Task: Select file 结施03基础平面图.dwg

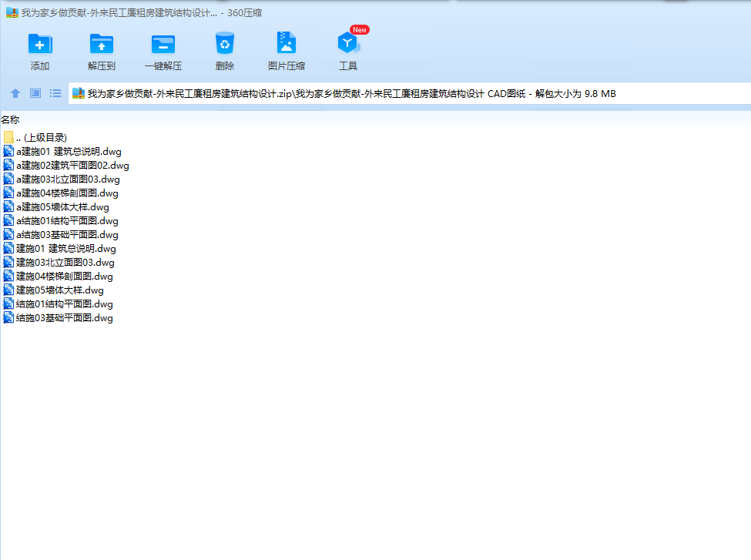Action: [x=65, y=318]
